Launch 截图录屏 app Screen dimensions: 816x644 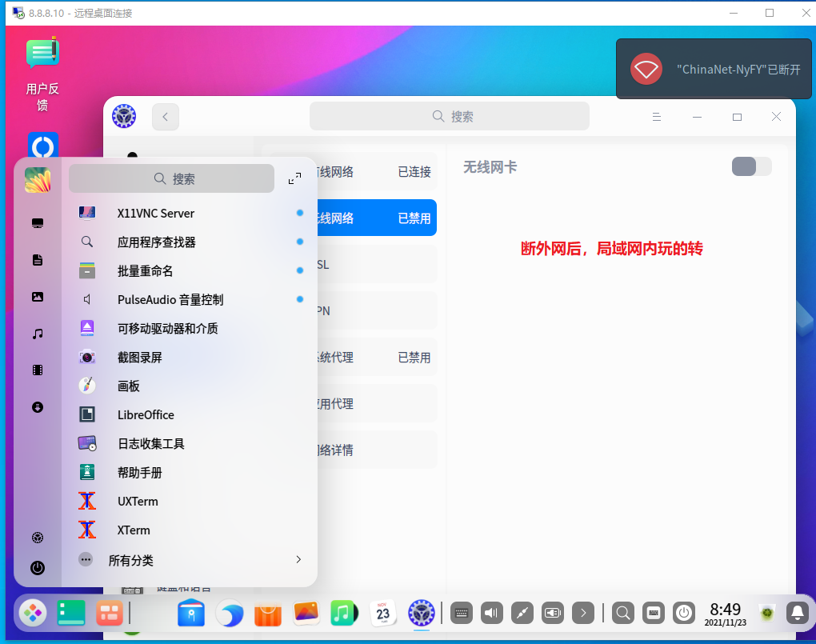(190, 358)
